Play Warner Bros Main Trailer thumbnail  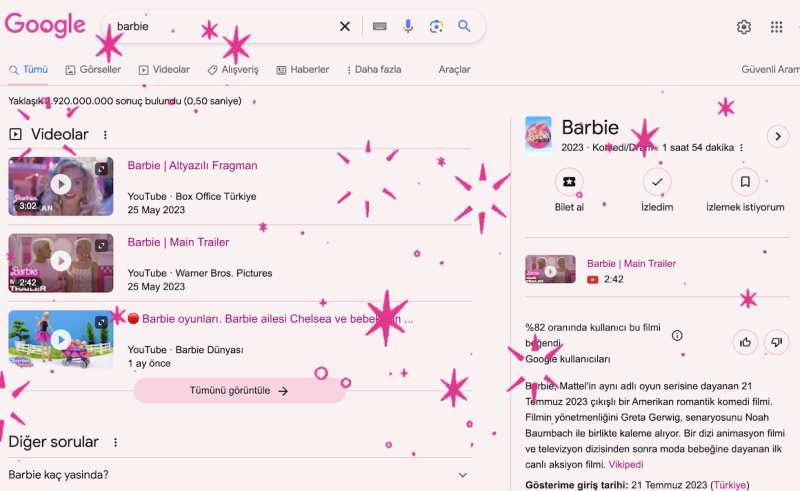61,263
